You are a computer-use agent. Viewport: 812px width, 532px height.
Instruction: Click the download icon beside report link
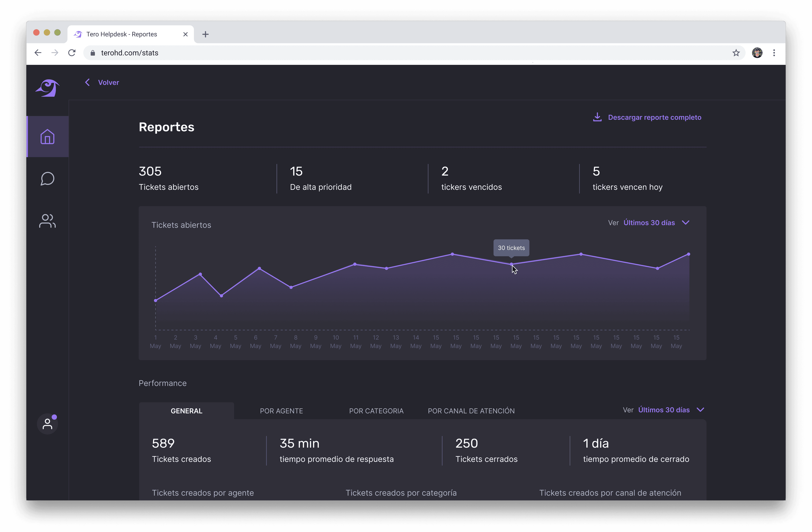tap(597, 117)
